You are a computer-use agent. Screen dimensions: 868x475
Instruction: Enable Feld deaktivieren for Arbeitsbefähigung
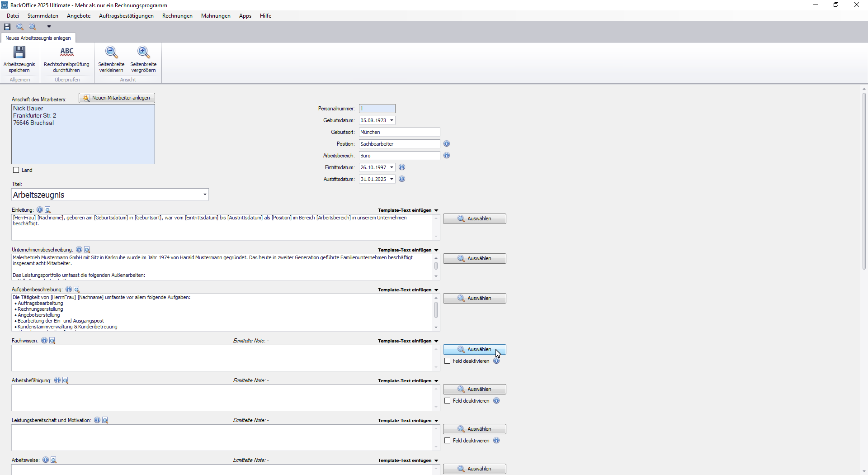click(448, 401)
